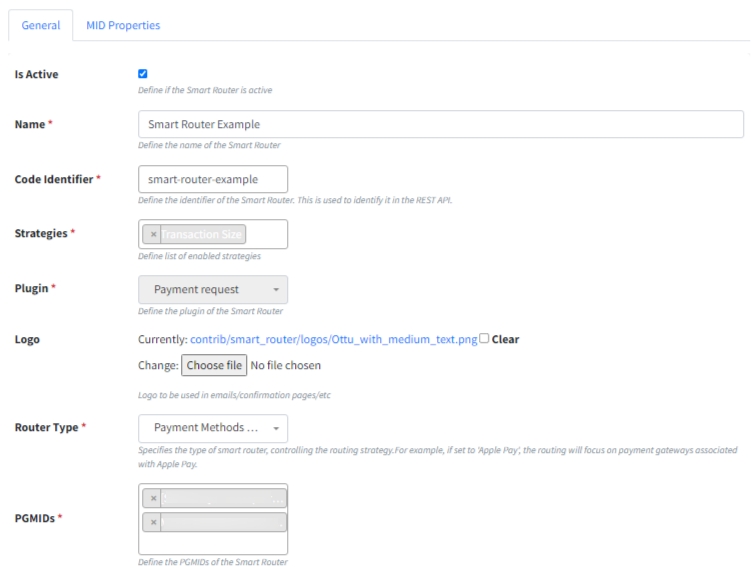Click the first PGMID tag label
The width and height of the screenshot is (751, 568).
click(223, 498)
